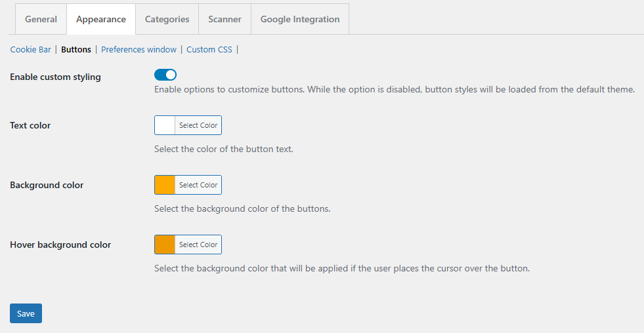Disable the Enable custom styling toggle
This screenshot has width=644, height=333.
tap(165, 75)
